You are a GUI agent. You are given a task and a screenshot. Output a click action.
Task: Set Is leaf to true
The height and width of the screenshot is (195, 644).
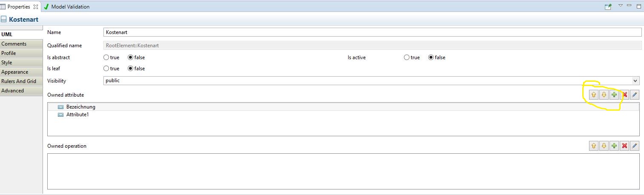tap(106, 69)
